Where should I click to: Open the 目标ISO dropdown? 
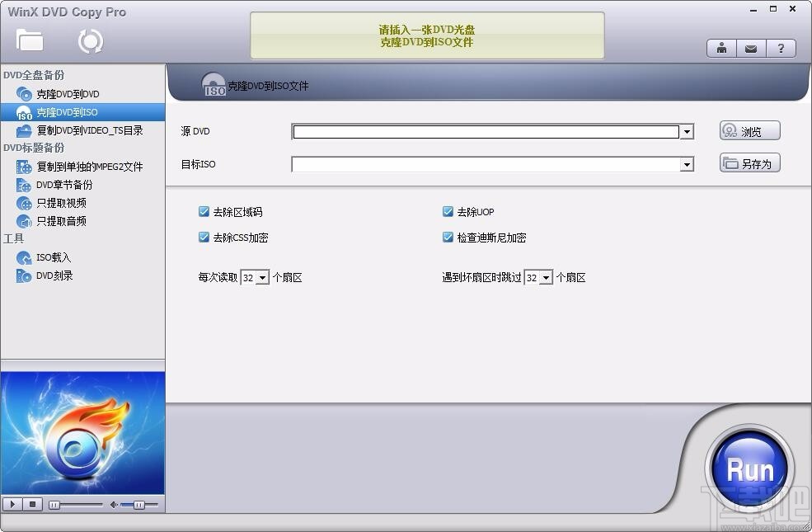687,164
